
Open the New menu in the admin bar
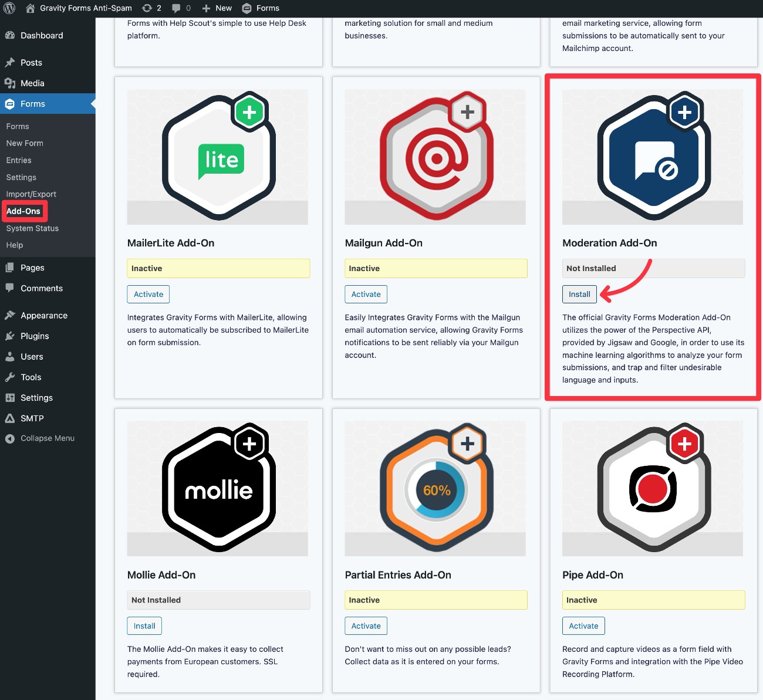[x=216, y=8]
